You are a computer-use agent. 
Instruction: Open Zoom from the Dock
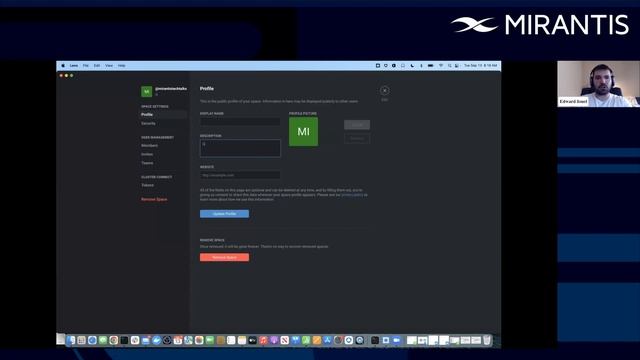(x=396, y=340)
